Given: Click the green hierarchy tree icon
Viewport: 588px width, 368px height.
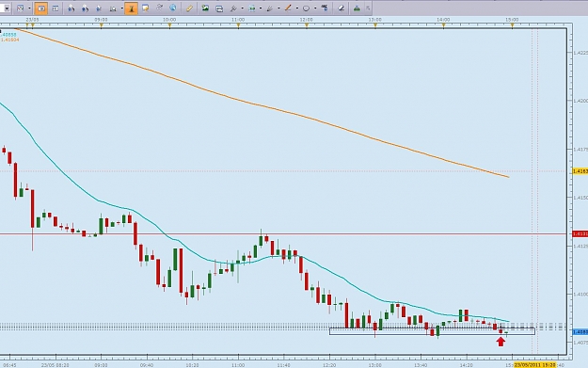Looking at the screenshot, I should coord(357,8).
